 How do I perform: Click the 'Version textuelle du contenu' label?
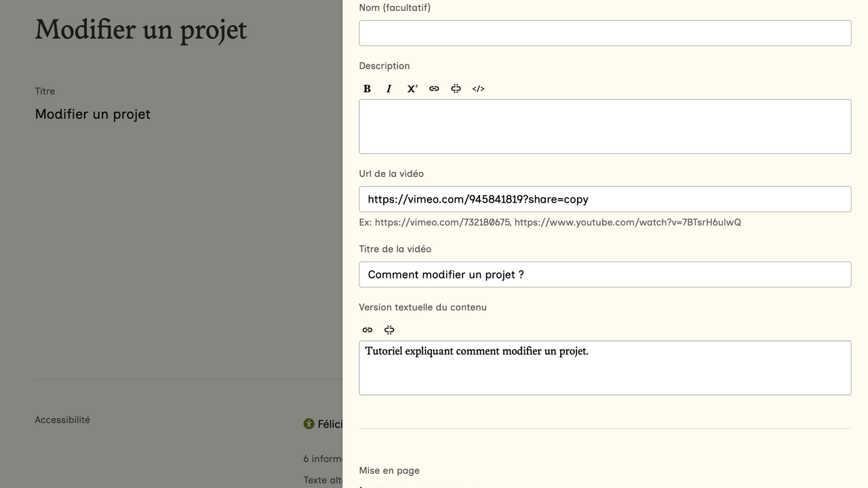coord(422,307)
